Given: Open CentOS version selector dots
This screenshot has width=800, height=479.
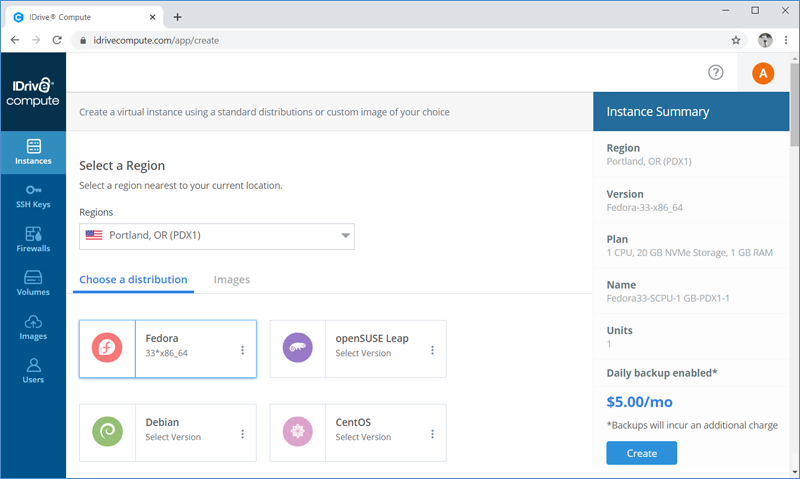Looking at the screenshot, I should 432,434.
